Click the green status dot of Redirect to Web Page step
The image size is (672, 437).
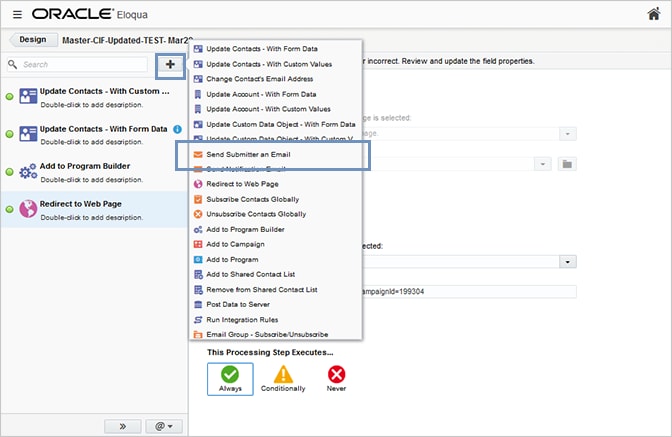tap(9, 210)
